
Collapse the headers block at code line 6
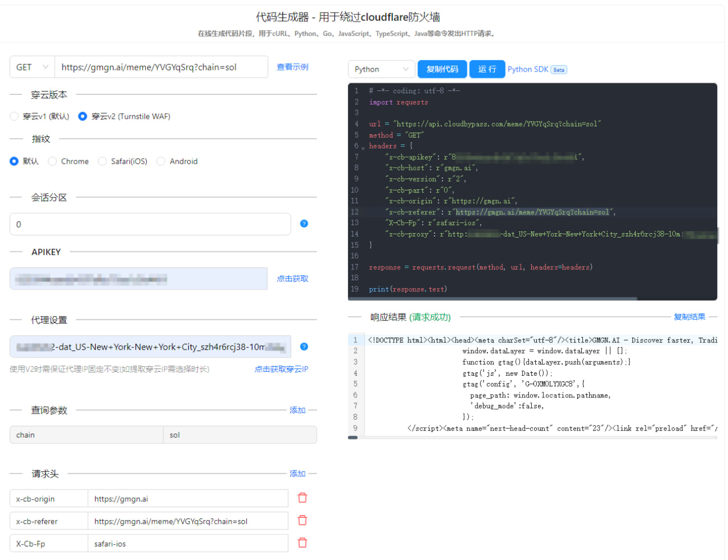point(363,147)
